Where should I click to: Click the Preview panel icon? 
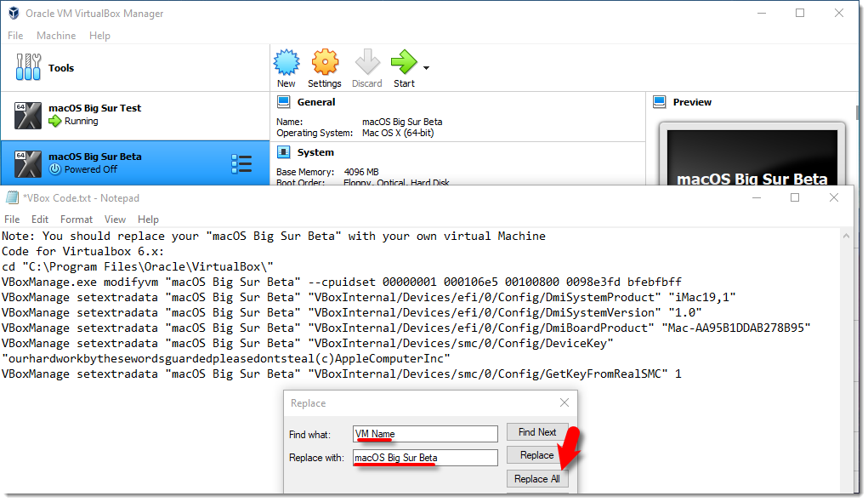(x=660, y=102)
